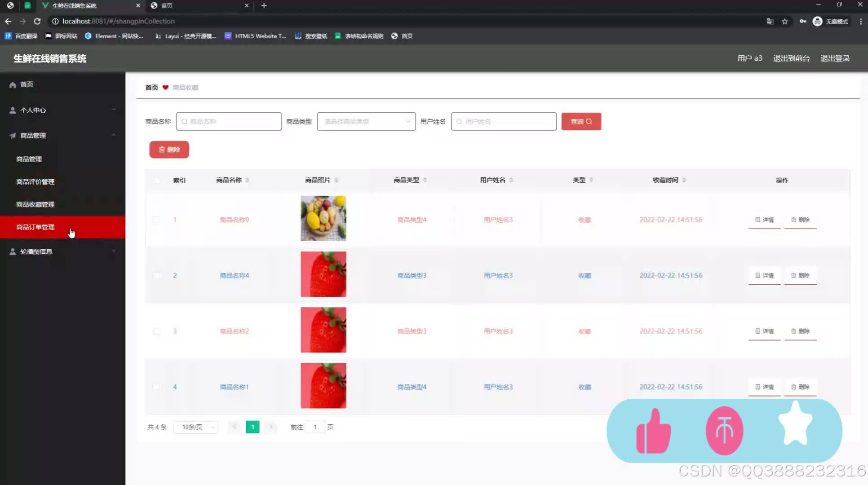Select 商品评价管理 in the sidebar menu
Viewport: 868px width, 485px height.
(35, 181)
